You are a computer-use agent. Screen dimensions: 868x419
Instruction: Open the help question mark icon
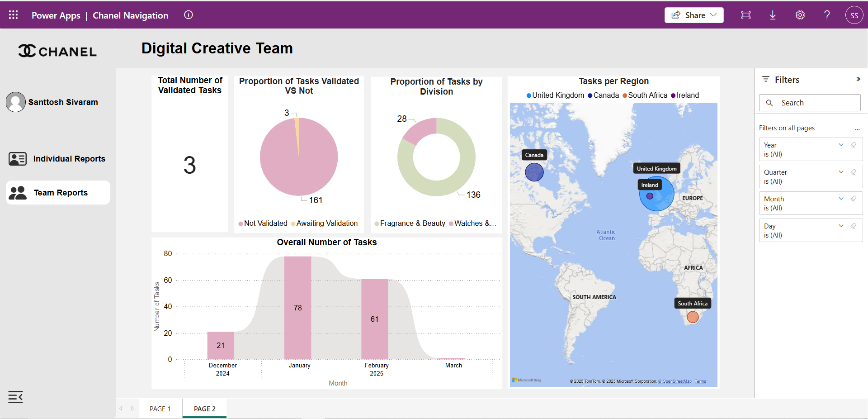(827, 15)
